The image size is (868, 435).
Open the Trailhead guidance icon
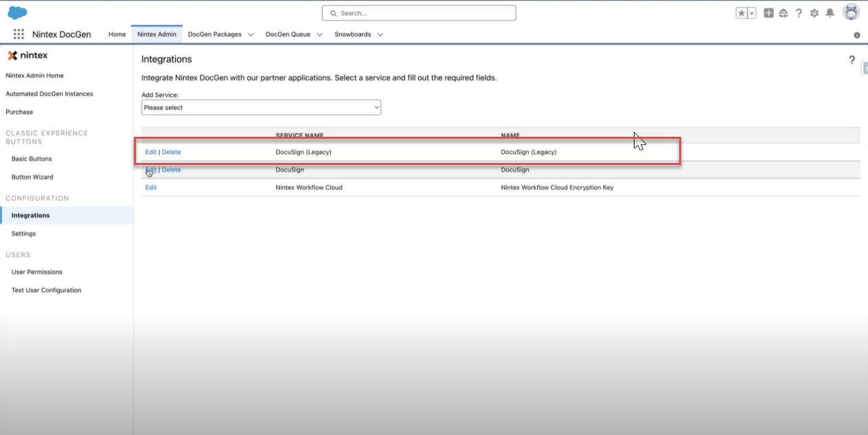[x=783, y=13]
